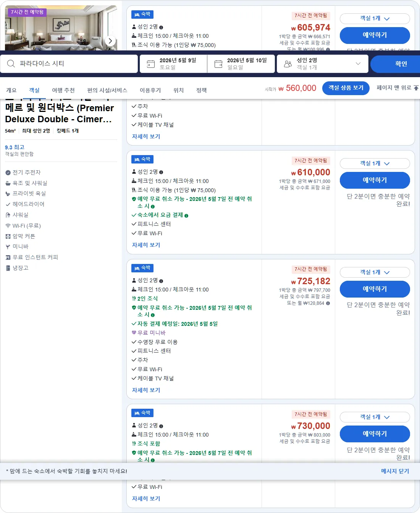Open the check-in date field 2026년 5월 9일

coord(174,64)
